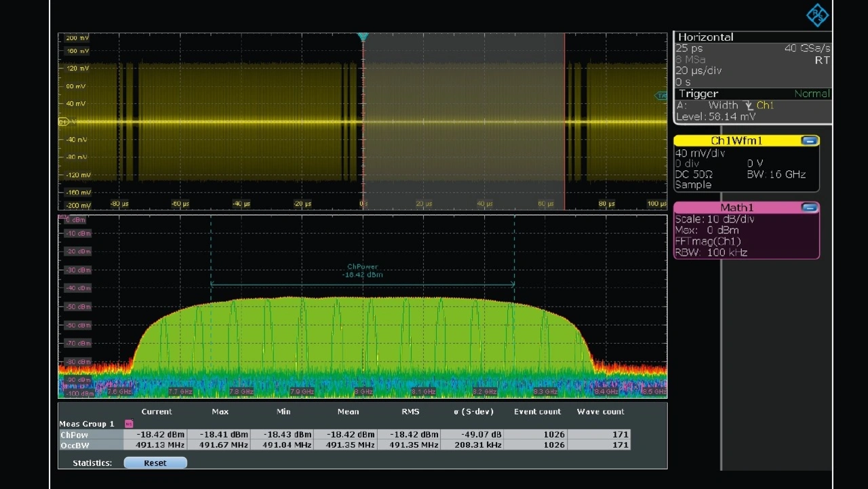
Task: Select the C1 ground level marker
Action: click(x=63, y=122)
